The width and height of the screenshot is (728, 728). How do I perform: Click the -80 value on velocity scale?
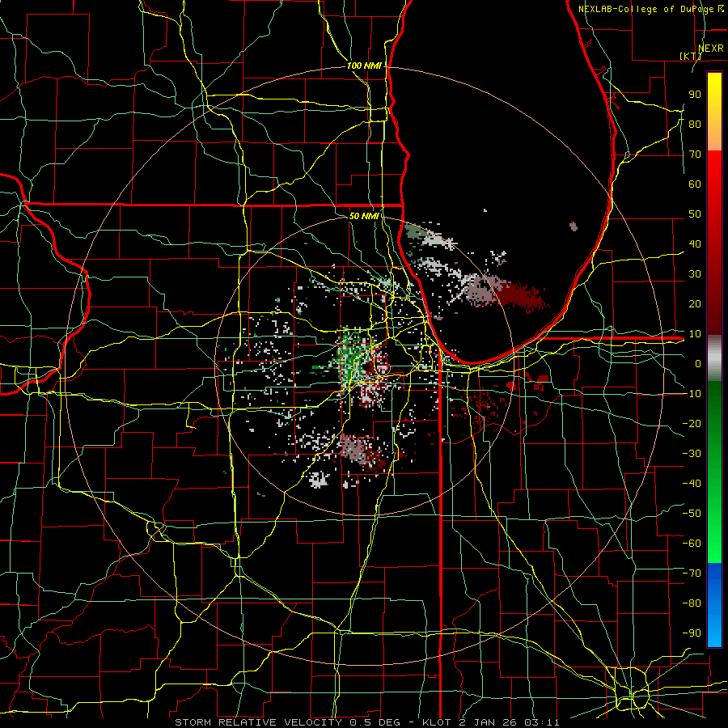[x=692, y=603]
